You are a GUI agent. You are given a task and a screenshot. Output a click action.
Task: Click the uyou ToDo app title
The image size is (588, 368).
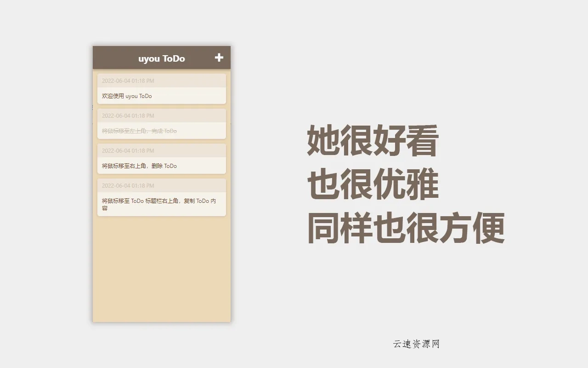[162, 58]
